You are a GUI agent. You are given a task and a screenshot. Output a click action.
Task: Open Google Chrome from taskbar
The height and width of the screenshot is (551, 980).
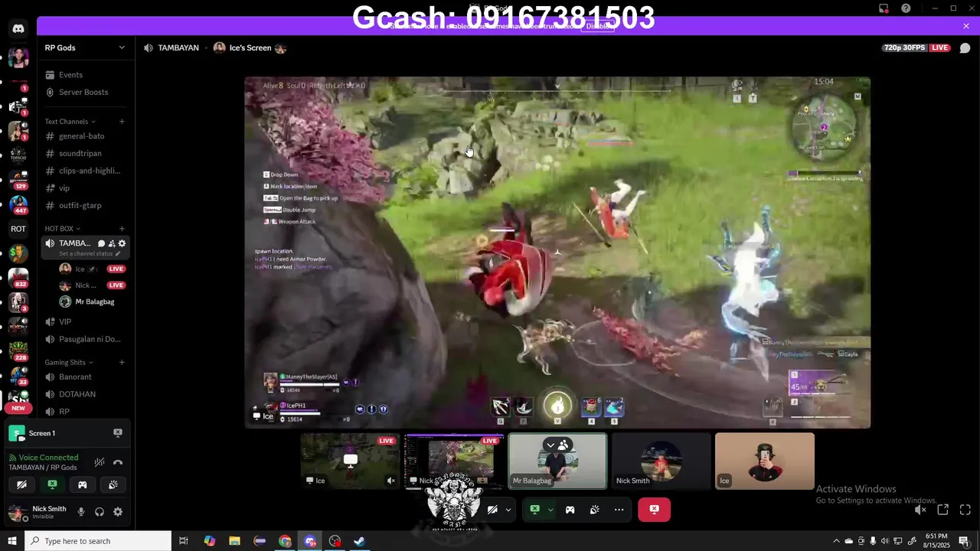(285, 541)
